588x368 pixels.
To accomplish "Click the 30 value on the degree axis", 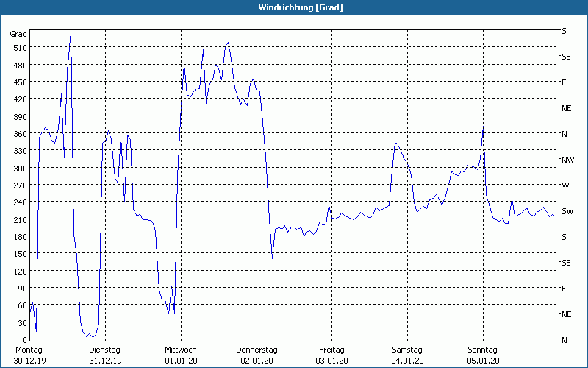I will click(x=21, y=323).
